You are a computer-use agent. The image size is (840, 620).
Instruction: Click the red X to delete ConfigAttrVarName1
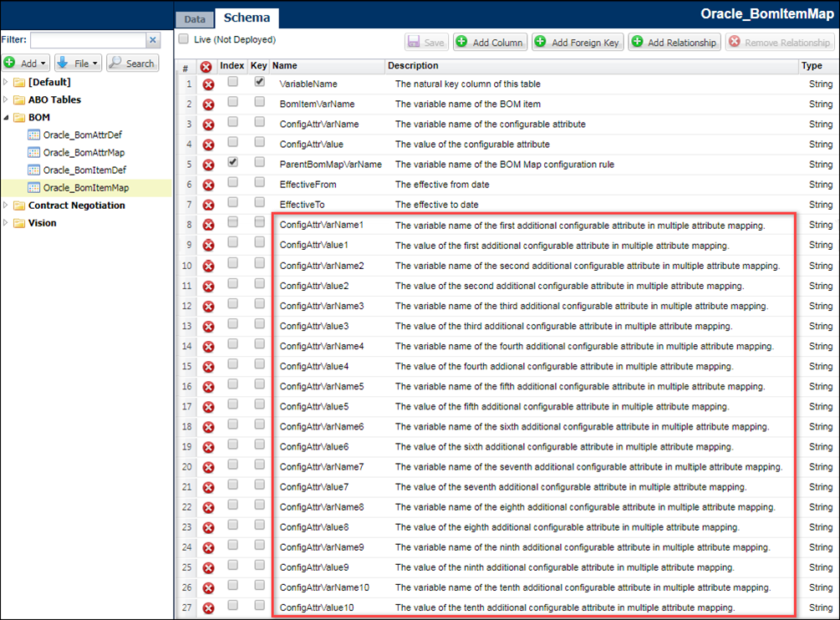point(210,224)
